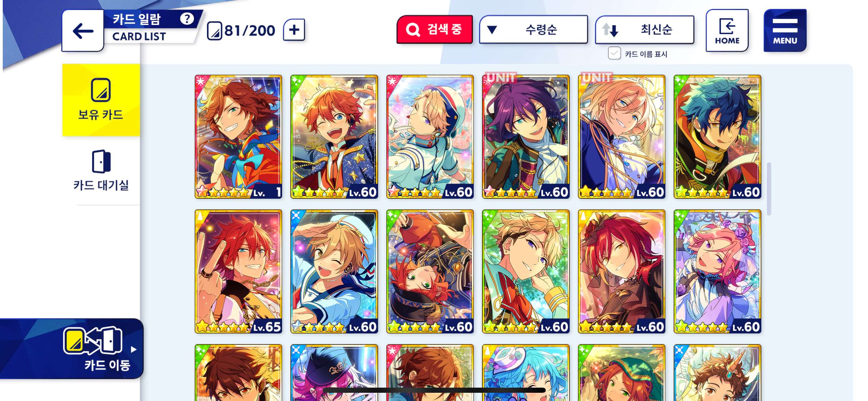Viewport: 868px width, 401px height.
Task: Open the 수령순 sort dropdown
Action: 533,29
